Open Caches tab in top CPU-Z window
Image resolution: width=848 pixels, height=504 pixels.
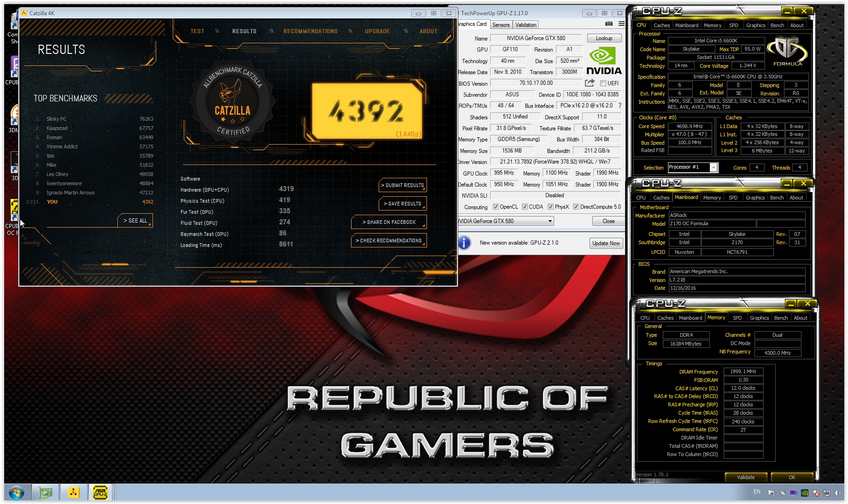tap(661, 25)
